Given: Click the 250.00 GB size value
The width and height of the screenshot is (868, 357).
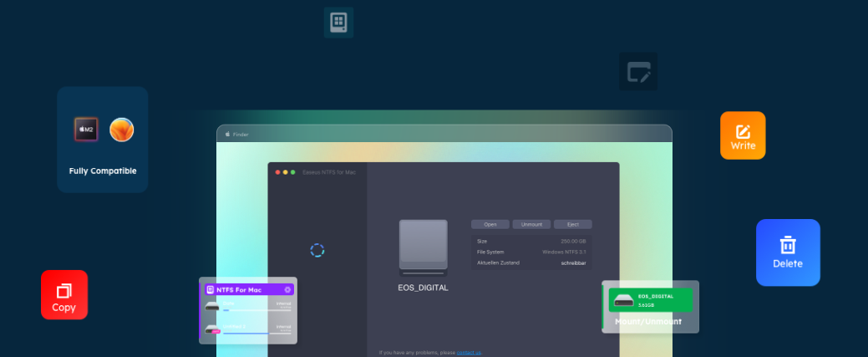Looking at the screenshot, I should pyautogui.click(x=573, y=241).
